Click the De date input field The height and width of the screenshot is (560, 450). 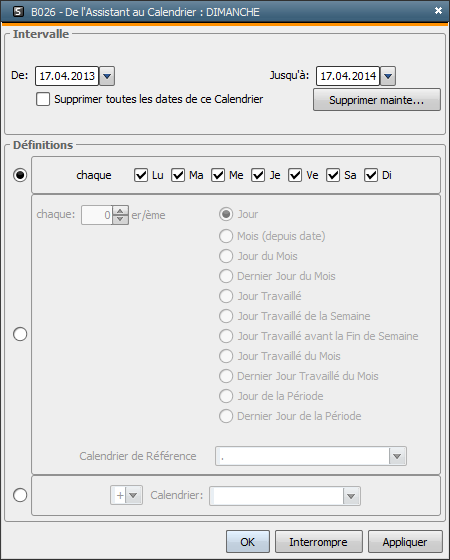click(67, 76)
